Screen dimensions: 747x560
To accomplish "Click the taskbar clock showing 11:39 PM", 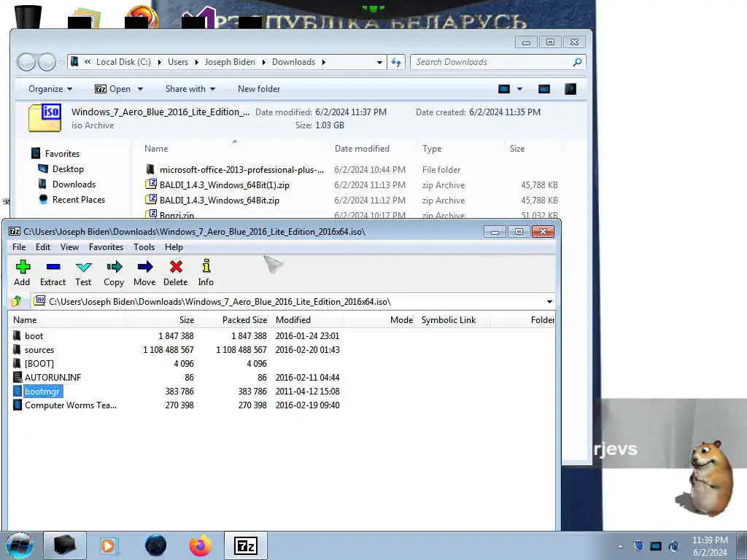I will 710,546.
